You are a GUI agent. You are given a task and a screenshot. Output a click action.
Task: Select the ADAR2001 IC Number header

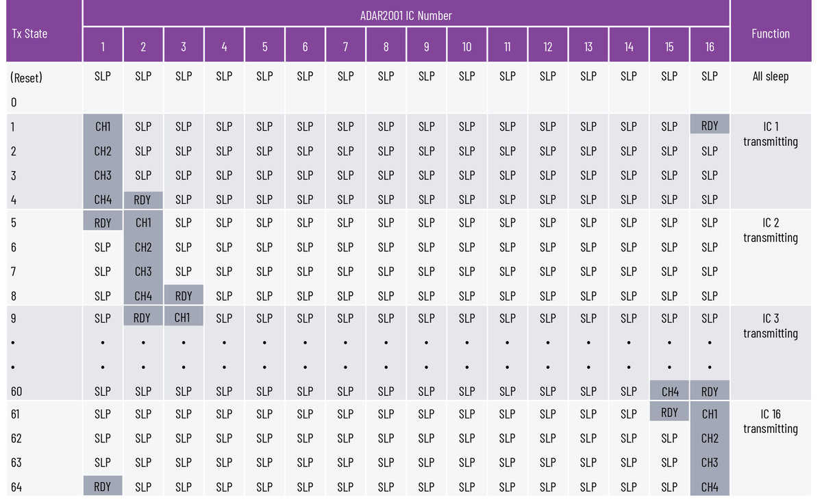(x=406, y=15)
